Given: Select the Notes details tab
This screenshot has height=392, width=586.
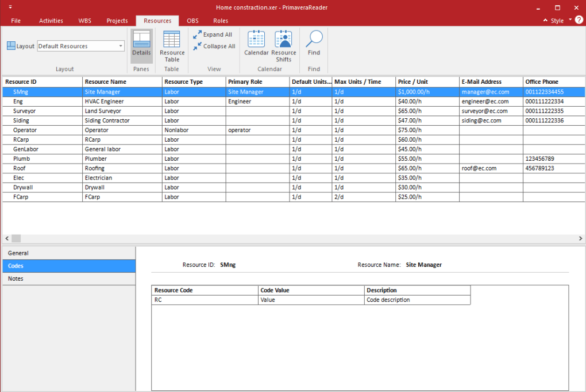Looking at the screenshot, I should point(16,279).
